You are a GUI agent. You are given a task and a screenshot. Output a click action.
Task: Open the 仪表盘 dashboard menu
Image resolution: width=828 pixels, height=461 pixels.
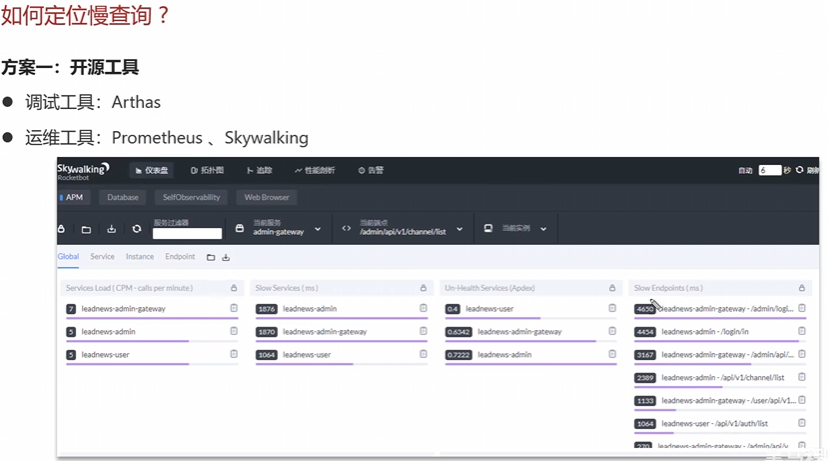152,170
